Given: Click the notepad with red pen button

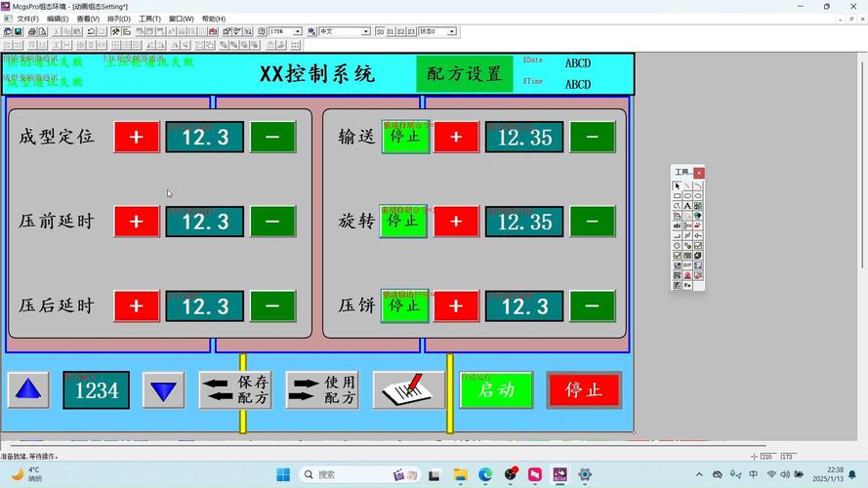Looking at the screenshot, I should coord(408,390).
